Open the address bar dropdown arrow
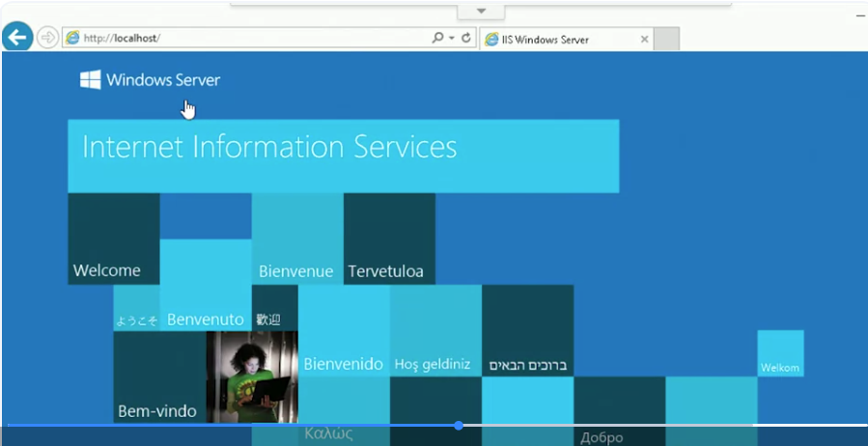 click(452, 39)
